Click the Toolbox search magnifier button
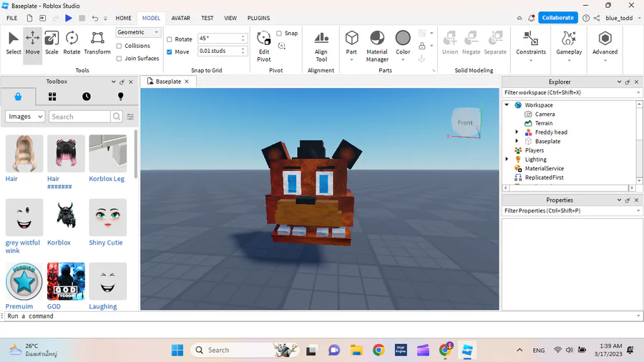This screenshot has width=644, height=362. pos(117,117)
